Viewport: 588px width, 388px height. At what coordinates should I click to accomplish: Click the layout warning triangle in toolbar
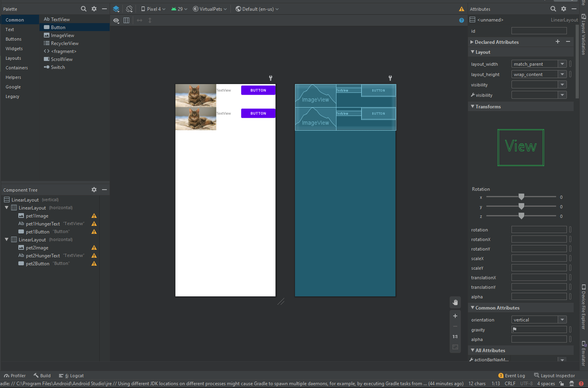[x=462, y=9]
